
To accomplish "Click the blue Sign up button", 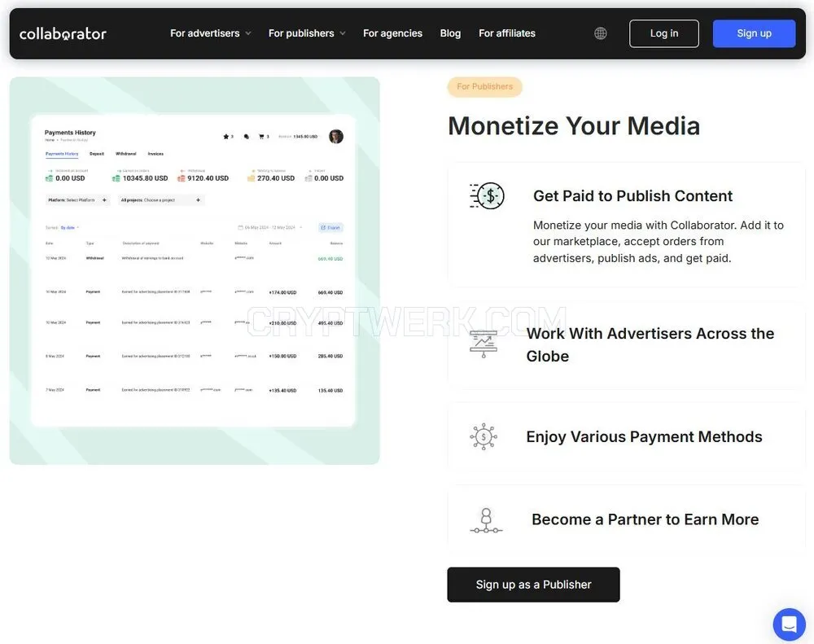I will [754, 33].
